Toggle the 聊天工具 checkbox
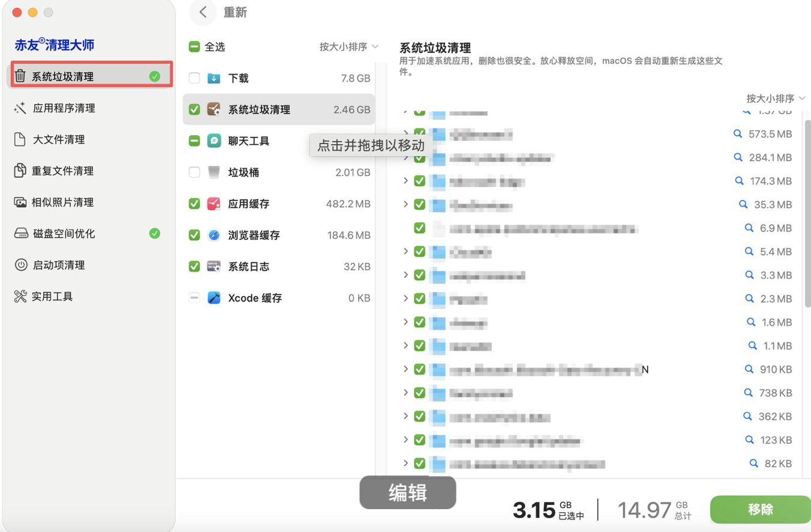This screenshot has height=532, width=811. click(194, 141)
